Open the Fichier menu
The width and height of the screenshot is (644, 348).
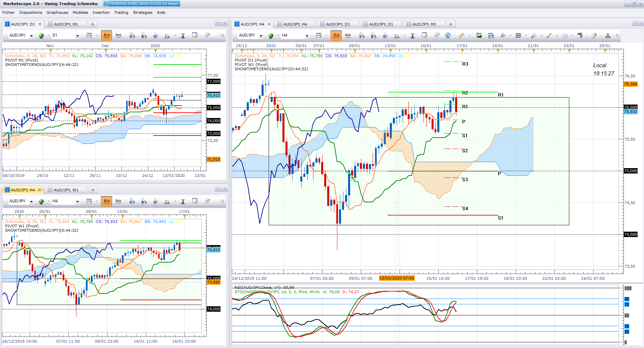pyautogui.click(x=9, y=12)
